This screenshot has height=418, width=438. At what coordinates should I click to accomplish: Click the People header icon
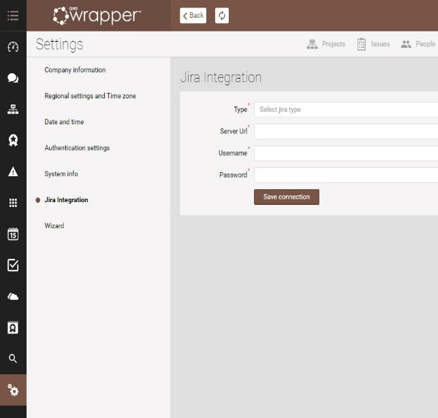[406, 44]
